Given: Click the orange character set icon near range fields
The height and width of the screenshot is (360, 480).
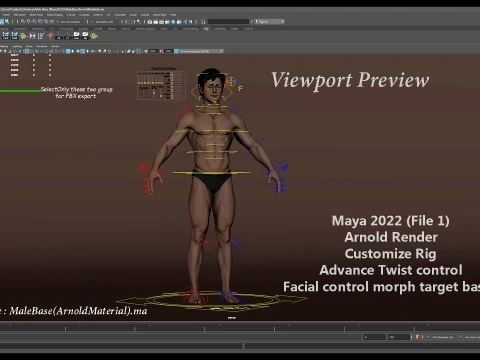Looking at the screenshot, I should pos(417,337).
